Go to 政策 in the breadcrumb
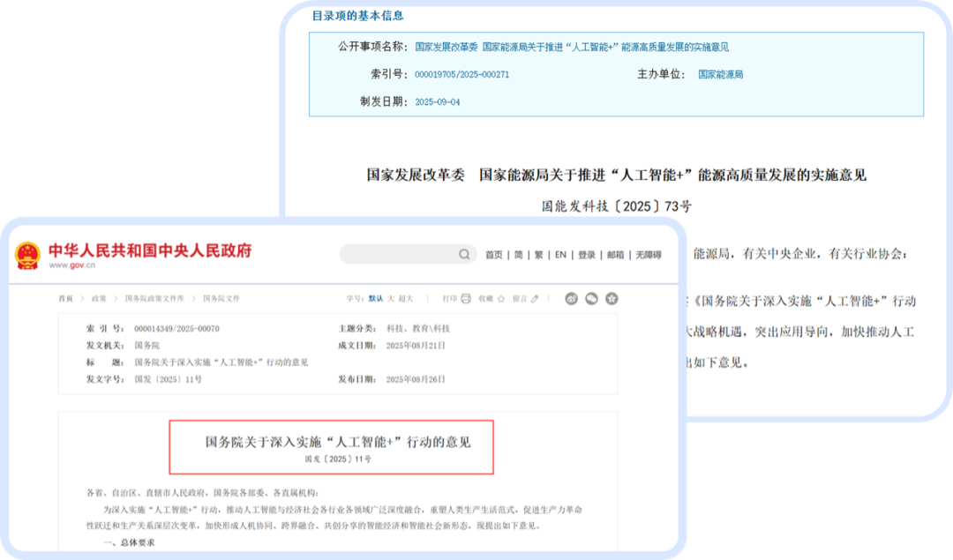The image size is (953, 560). click(x=99, y=299)
